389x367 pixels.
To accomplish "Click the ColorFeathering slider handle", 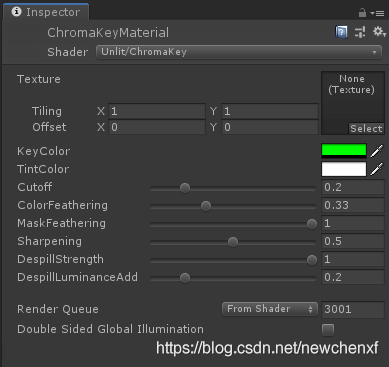I will coord(206,206).
